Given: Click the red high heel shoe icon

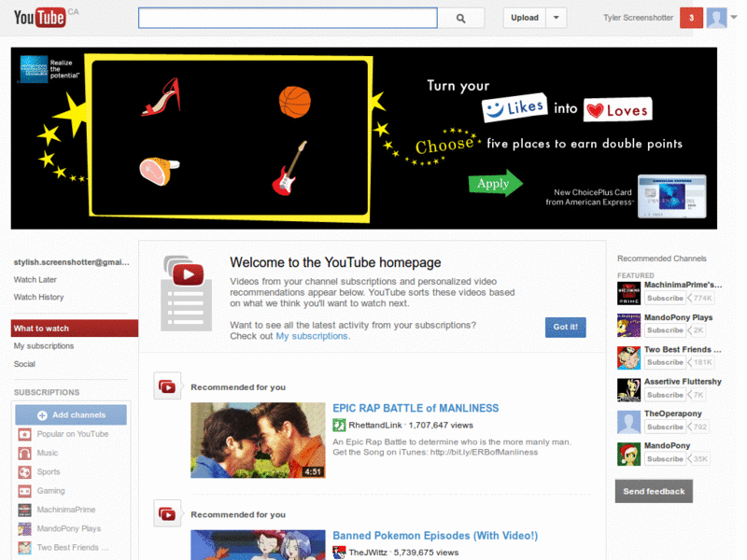Looking at the screenshot, I should click(162, 98).
